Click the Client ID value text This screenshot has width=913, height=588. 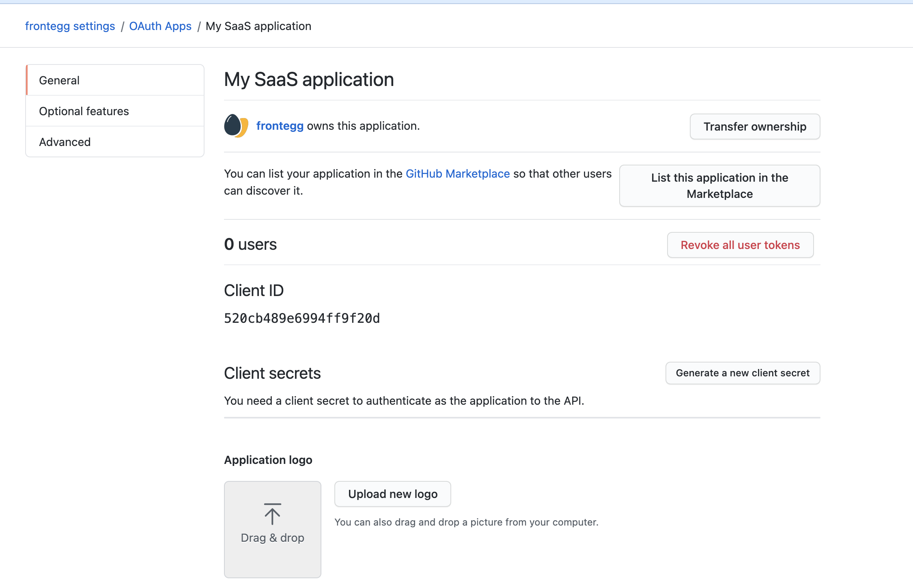302,318
